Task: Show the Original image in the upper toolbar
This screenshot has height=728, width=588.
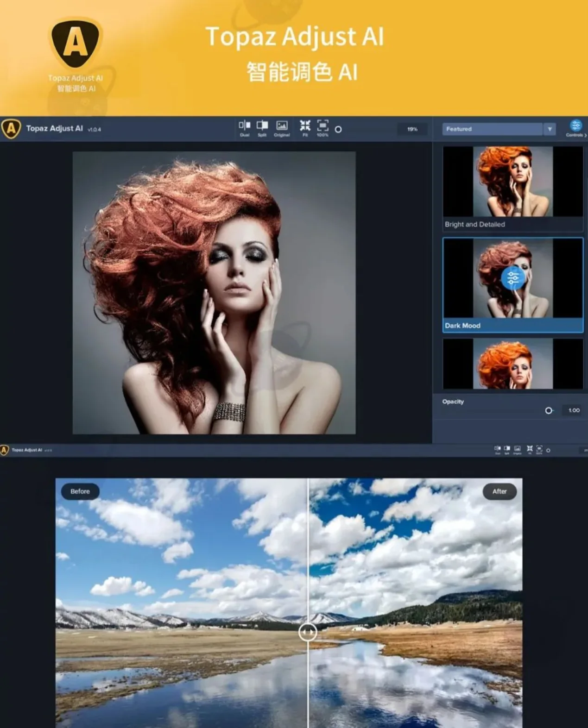Action: point(282,129)
